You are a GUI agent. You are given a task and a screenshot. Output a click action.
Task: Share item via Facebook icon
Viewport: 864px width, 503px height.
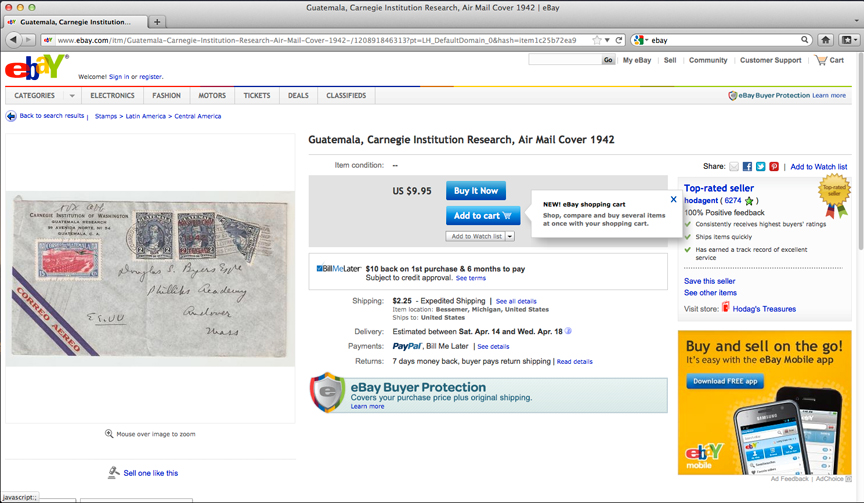[747, 166]
